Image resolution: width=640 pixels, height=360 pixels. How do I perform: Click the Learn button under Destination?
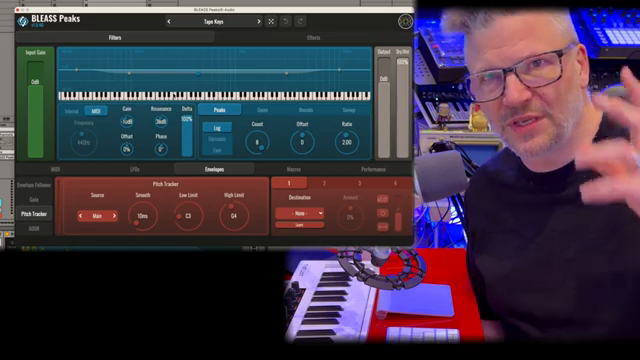coord(300,225)
